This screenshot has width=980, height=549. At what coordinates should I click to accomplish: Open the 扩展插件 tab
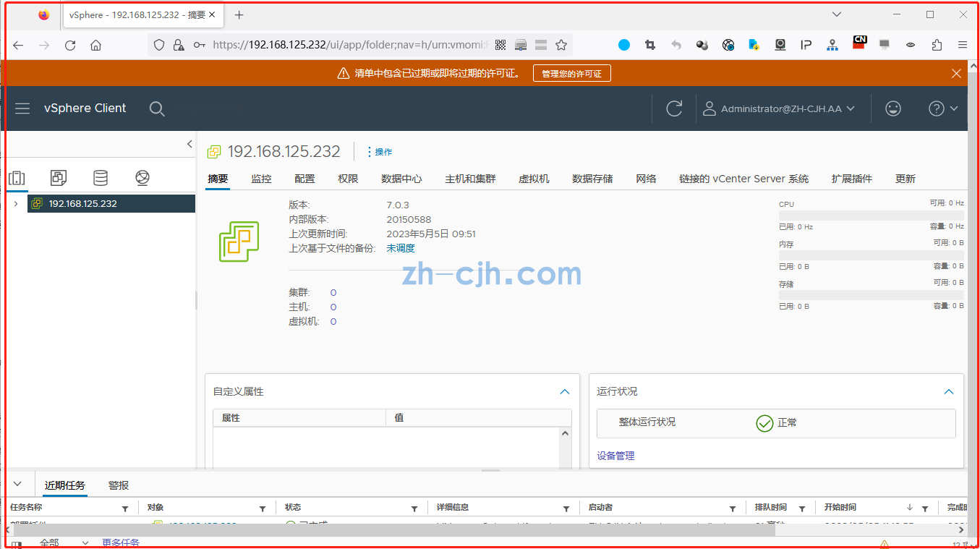pos(852,179)
